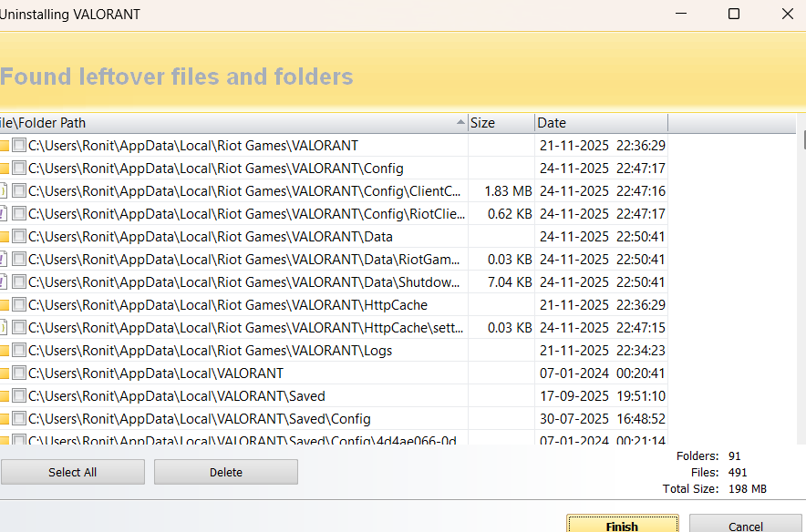Tick checkbox for Local\VALORANT folder row
The width and height of the screenshot is (806, 532).
[x=19, y=373]
